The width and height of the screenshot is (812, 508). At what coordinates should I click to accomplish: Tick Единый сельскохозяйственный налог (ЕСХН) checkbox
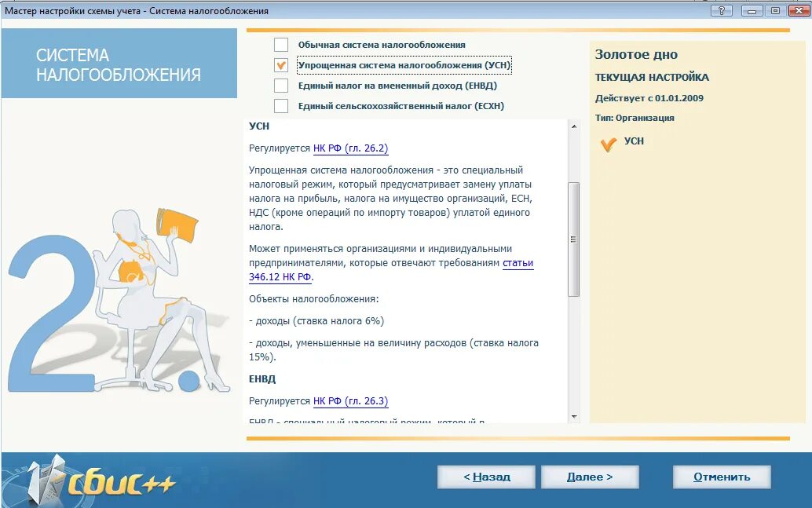tap(280, 106)
